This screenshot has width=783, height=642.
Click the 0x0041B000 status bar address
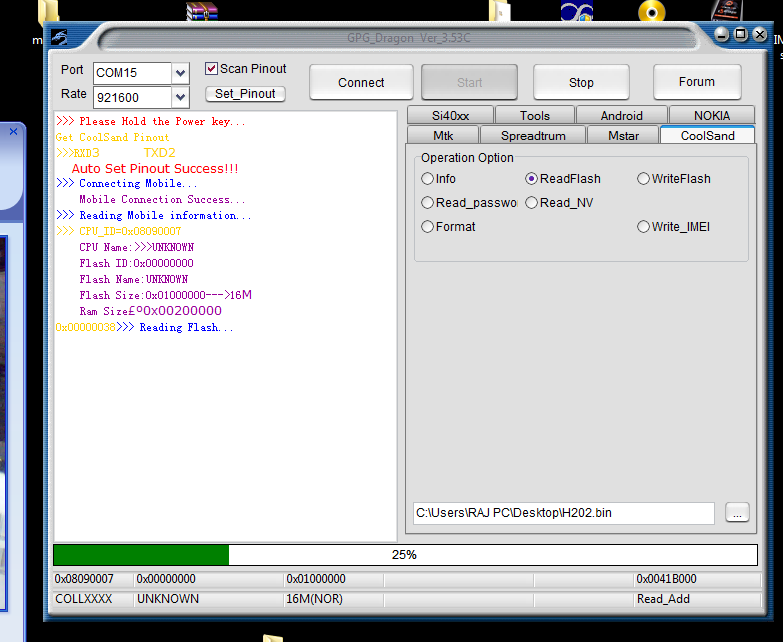coord(667,579)
